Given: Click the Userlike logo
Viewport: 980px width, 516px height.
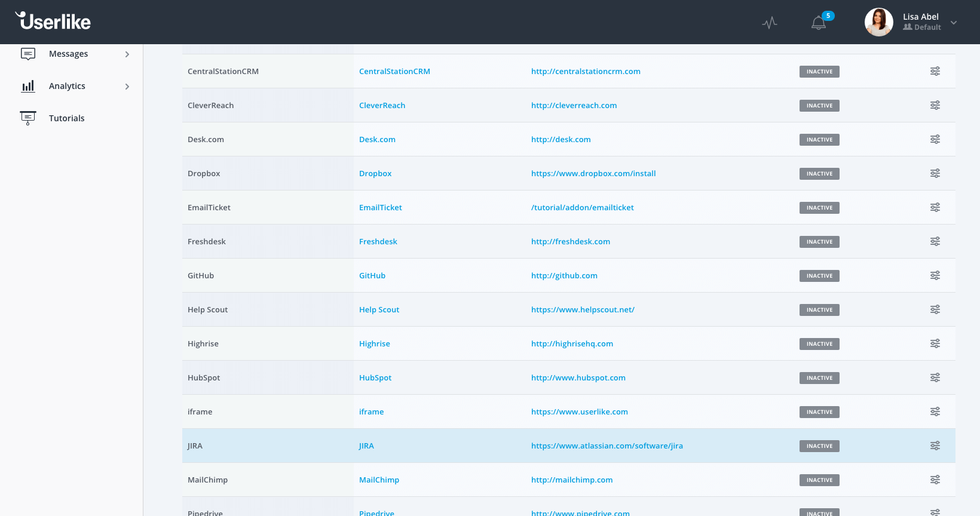Looking at the screenshot, I should pyautogui.click(x=53, y=21).
